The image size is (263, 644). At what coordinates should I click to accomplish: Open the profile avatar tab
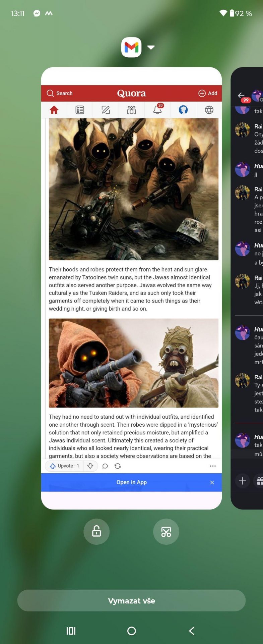(183, 110)
